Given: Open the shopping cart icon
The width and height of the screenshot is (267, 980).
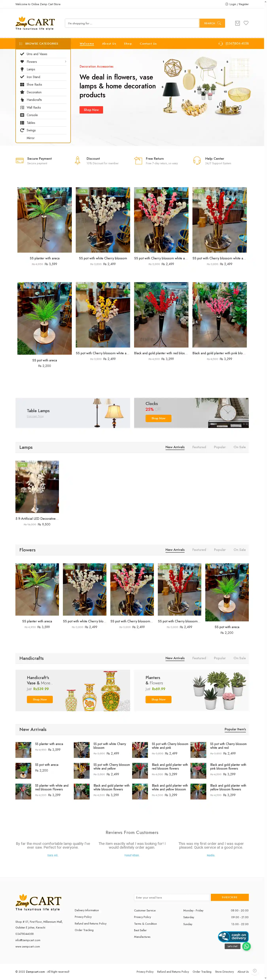Looking at the screenshot, I should pos(237,23).
